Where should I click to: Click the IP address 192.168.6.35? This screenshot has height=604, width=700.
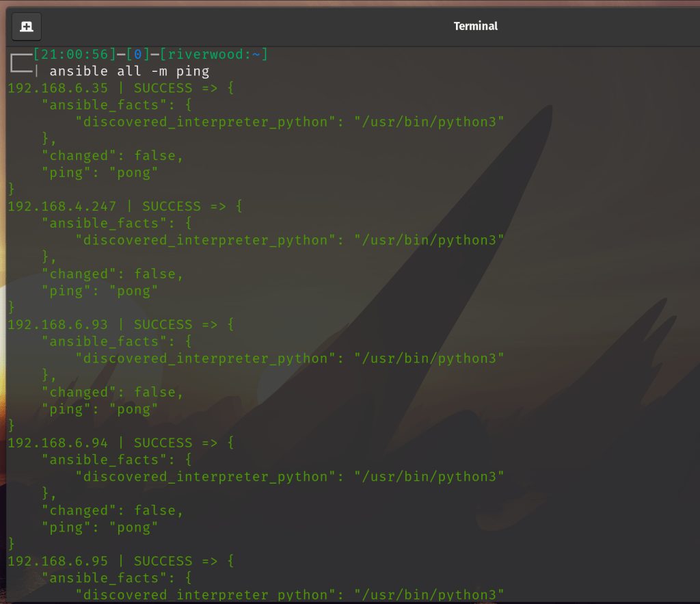[x=57, y=88]
